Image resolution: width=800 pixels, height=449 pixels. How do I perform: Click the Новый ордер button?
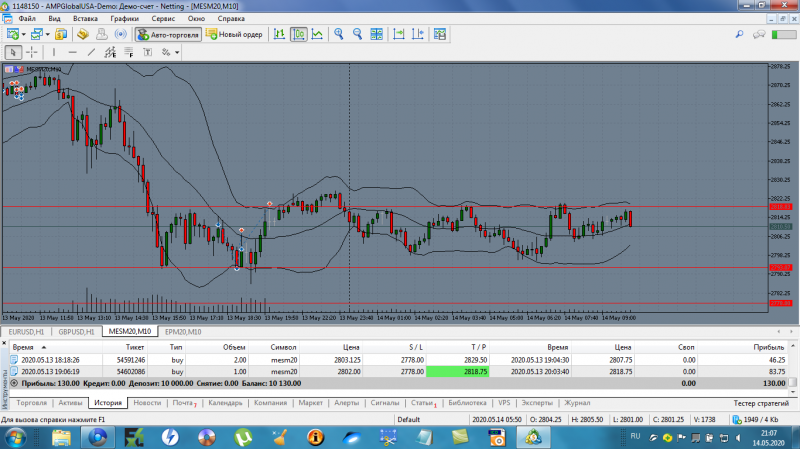click(x=234, y=34)
